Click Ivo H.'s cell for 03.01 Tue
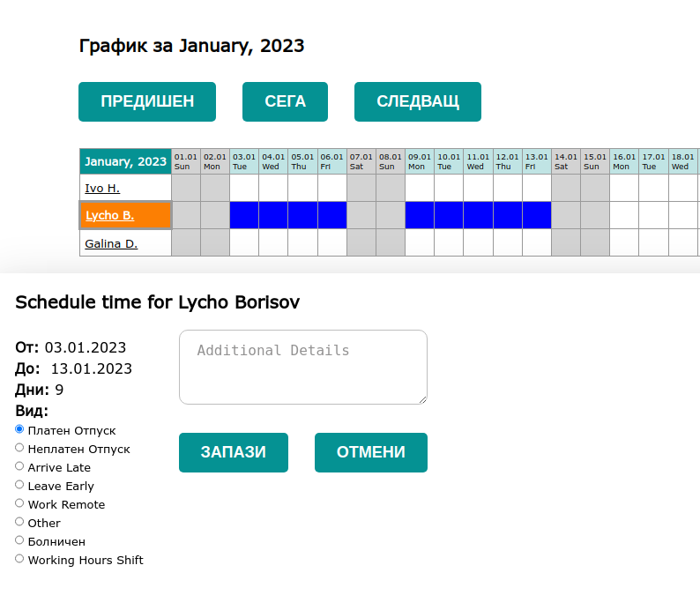Viewport: 700px width, 610px height. point(244,188)
